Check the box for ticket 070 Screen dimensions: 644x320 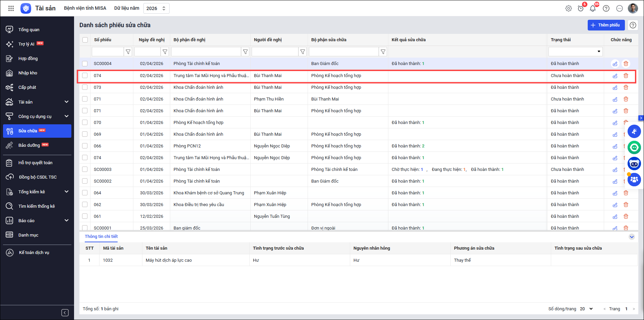pos(85,123)
